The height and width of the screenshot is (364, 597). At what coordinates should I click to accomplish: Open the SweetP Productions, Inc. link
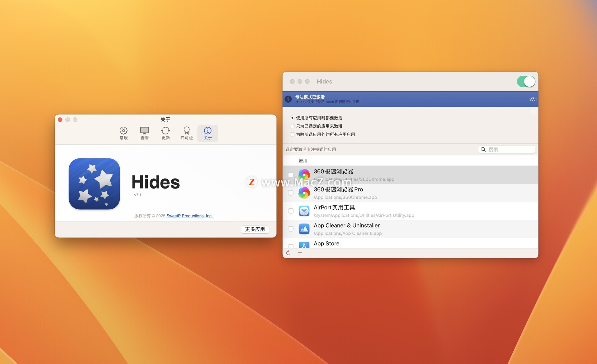point(189,216)
